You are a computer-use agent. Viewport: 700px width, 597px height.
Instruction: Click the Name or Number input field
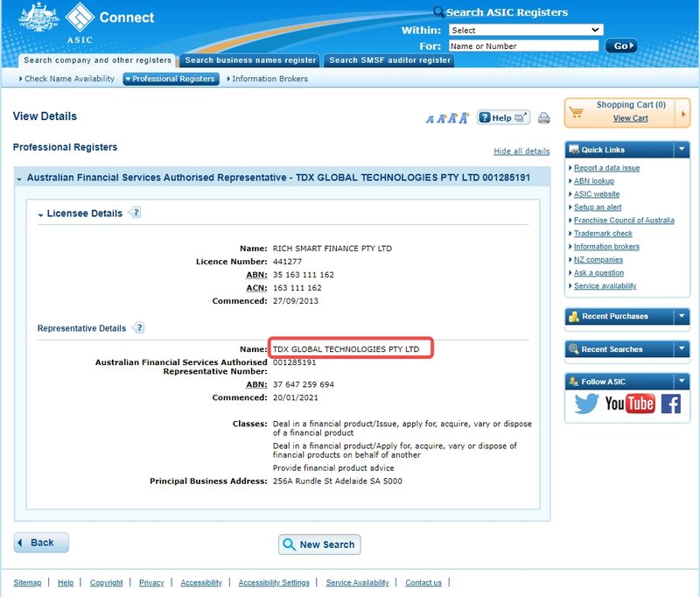tap(523, 46)
